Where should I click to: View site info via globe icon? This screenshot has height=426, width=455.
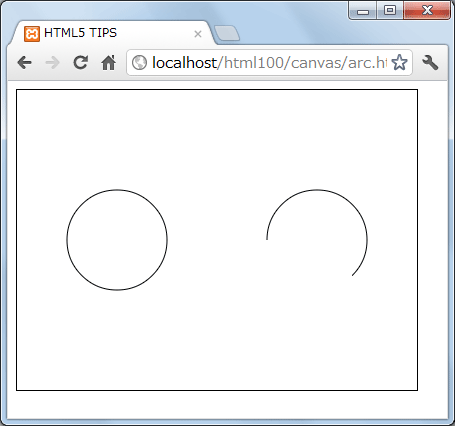tap(139, 62)
